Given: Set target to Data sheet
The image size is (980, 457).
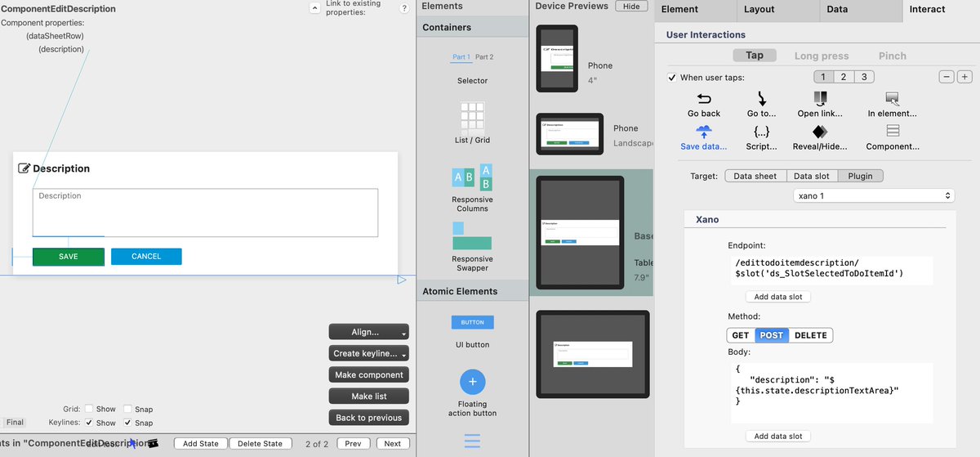Looking at the screenshot, I should pyautogui.click(x=755, y=176).
